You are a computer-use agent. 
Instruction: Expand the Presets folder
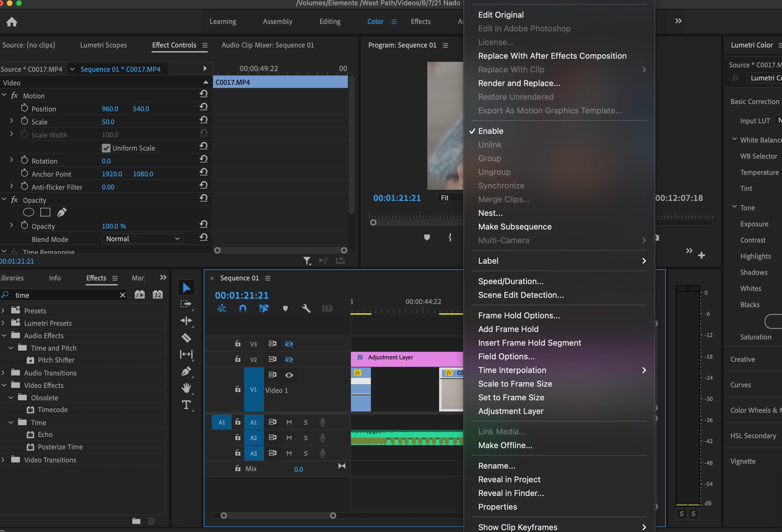click(3, 311)
